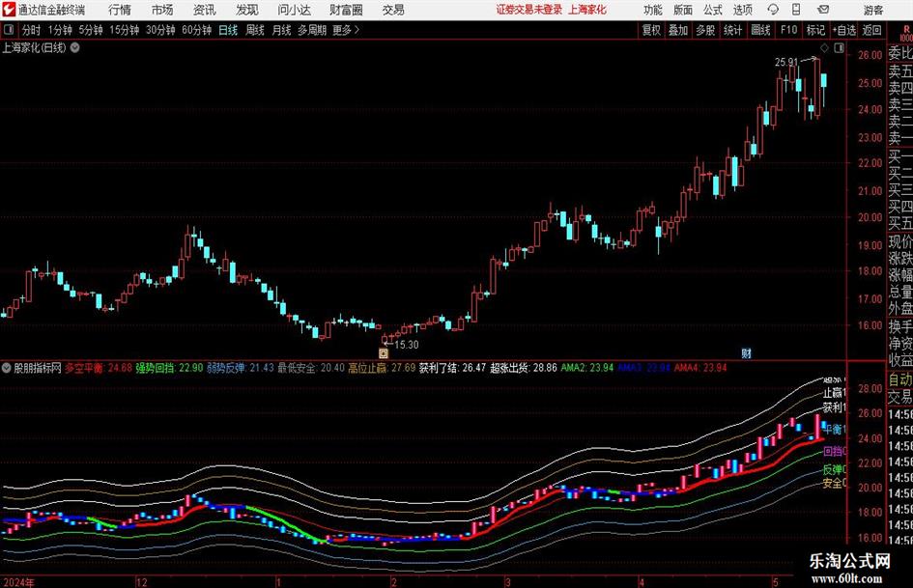Switch to the 5分钟 period

coord(90,30)
